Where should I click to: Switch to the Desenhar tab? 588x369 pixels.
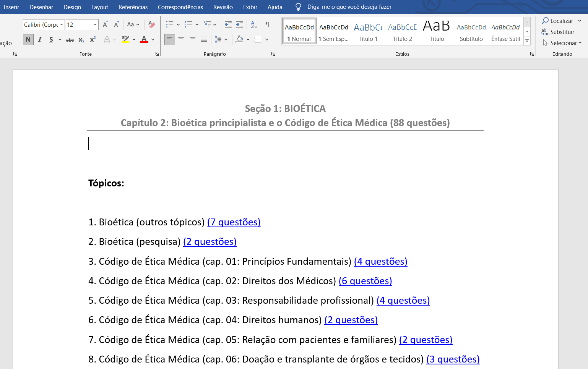click(41, 7)
